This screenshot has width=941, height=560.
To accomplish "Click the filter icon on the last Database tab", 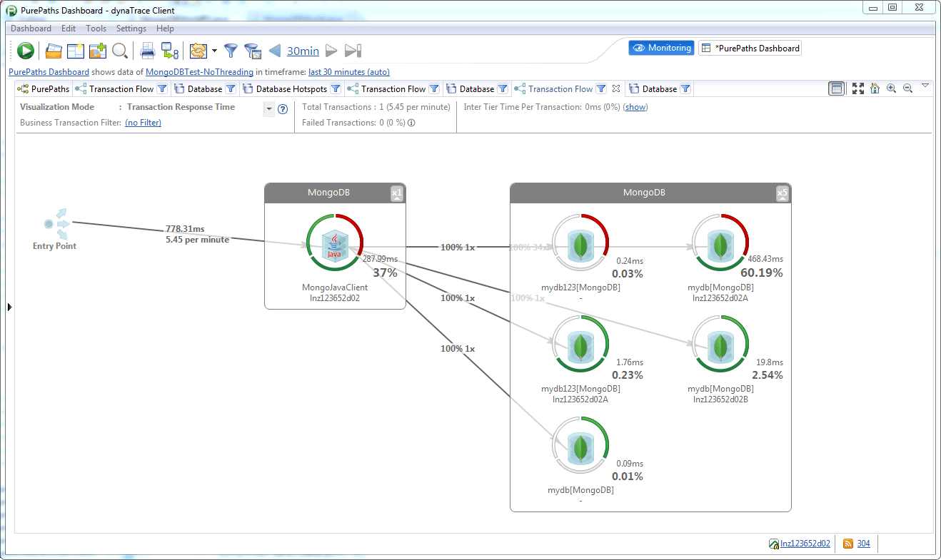I will tap(685, 89).
